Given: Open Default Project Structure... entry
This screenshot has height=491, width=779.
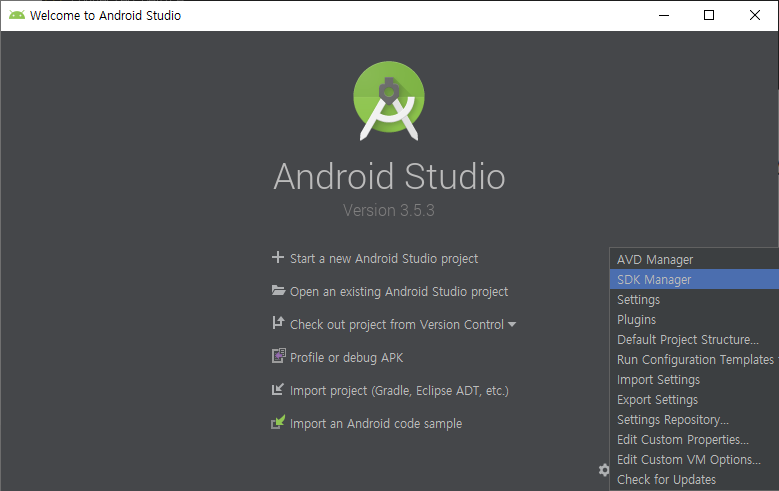Looking at the screenshot, I should coord(694,339).
